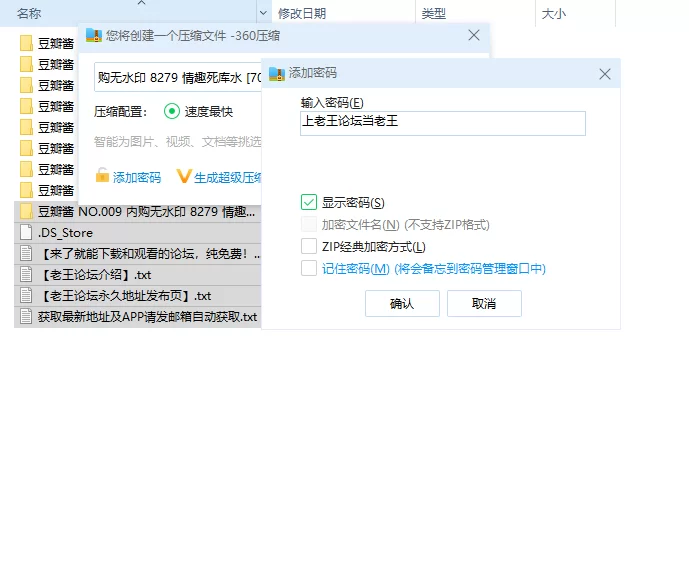Click the first 豆瓣酱 folder icon
Image resolution: width=689 pixels, height=565 pixels.
click(x=26, y=43)
